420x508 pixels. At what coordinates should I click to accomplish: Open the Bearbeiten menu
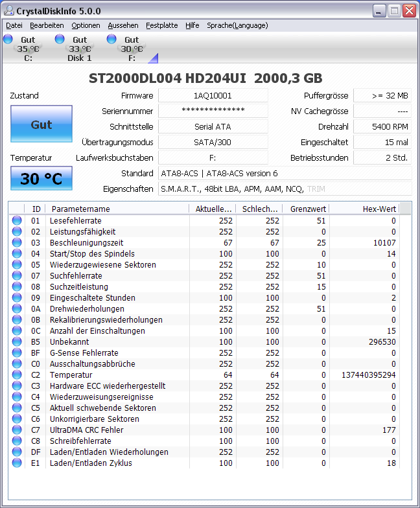pyautogui.click(x=47, y=25)
